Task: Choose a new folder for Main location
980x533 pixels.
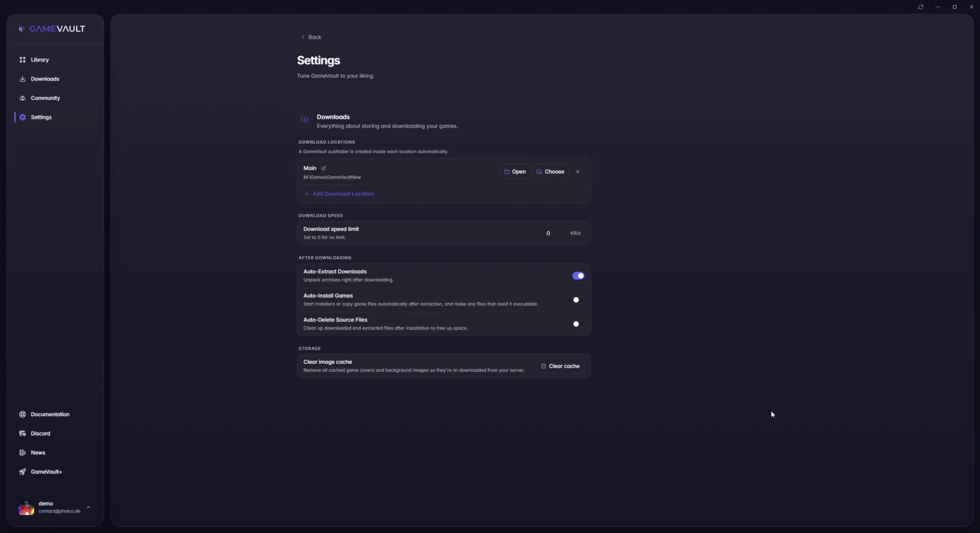Action: [x=551, y=172]
